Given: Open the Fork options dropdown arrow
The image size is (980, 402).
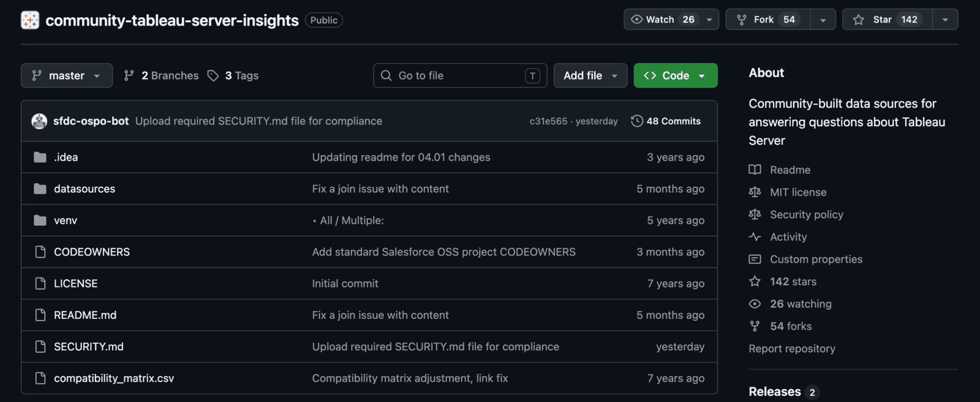Looking at the screenshot, I should click(823, 20).
